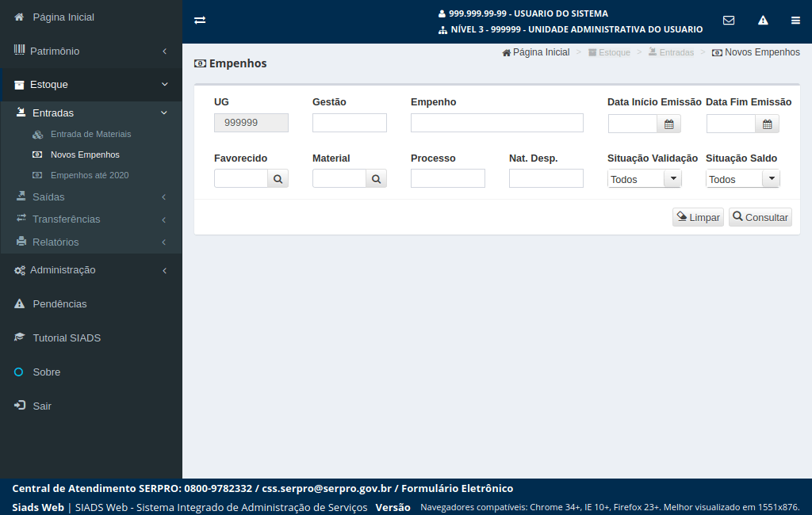Click the Saídas icon in sidebar

pos(21,196)
